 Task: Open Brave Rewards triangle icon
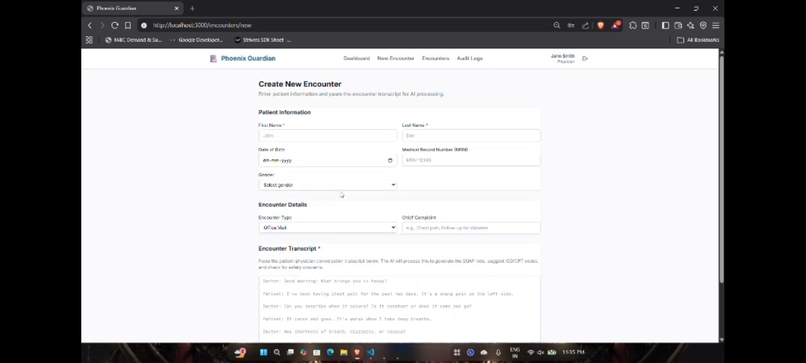[x=616, y=25]
